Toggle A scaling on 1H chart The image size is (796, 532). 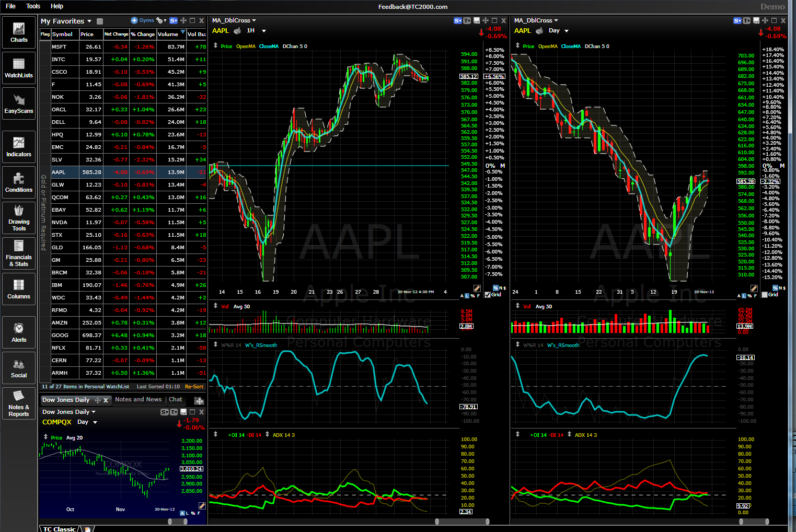tap(462, 296)
